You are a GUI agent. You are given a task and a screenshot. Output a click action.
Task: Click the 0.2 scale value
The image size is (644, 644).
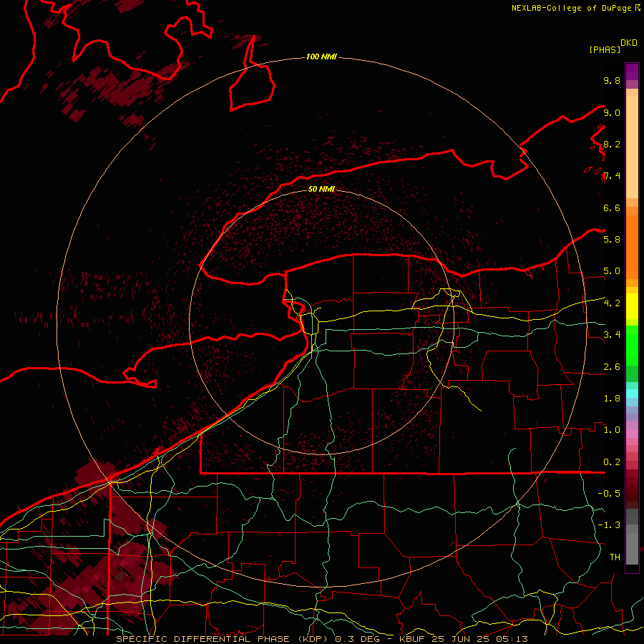612,462
